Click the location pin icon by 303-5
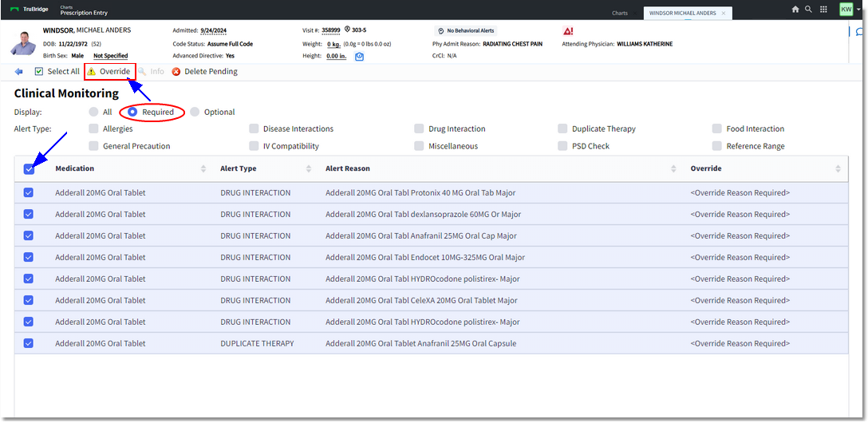 point(348,30)
